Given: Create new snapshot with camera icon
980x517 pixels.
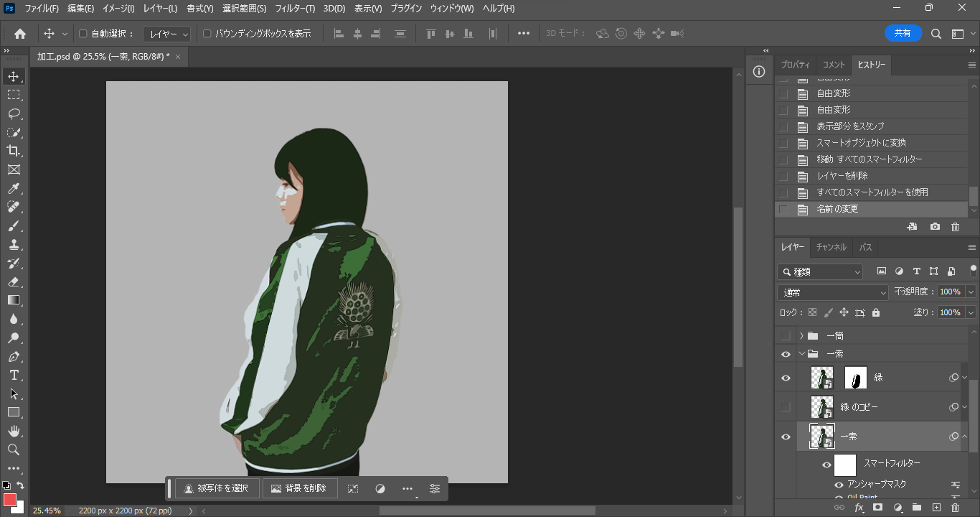Looking at the screenshot, I should 935,227.
